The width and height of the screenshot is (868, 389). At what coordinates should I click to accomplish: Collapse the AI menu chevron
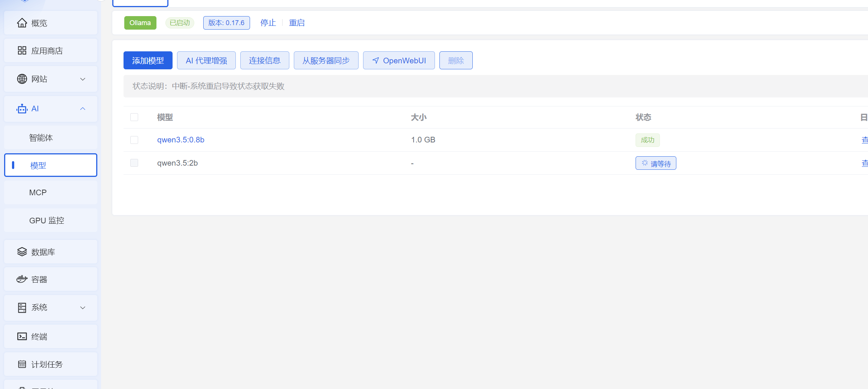point(83,109)
